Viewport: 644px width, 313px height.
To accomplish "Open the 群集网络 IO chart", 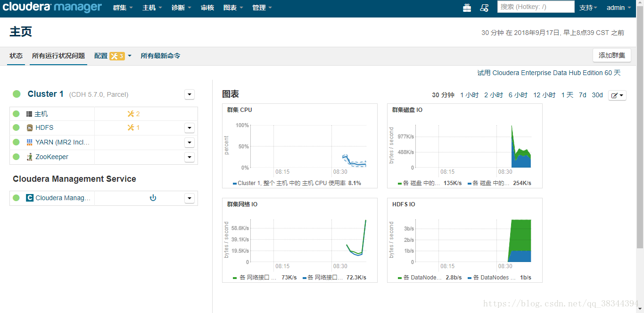I will [x=300, y=240].
